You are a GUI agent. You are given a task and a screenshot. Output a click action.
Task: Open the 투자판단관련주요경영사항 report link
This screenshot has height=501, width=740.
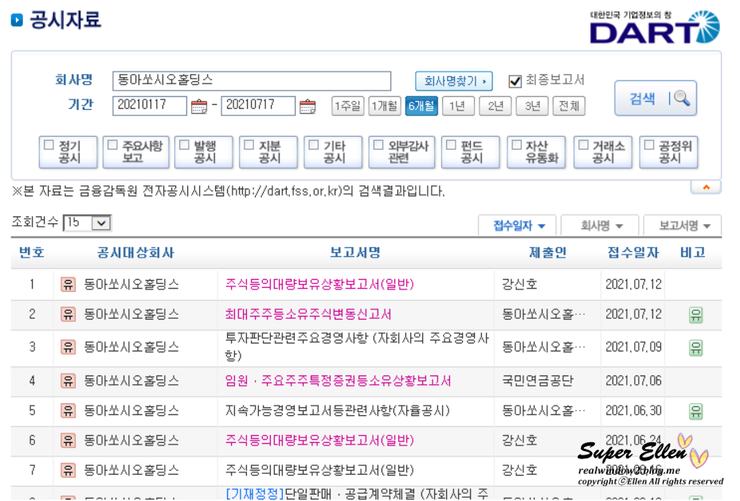point(357,347)
